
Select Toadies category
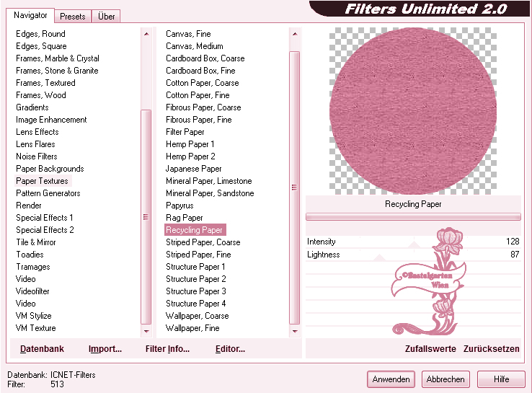point(30,255)
